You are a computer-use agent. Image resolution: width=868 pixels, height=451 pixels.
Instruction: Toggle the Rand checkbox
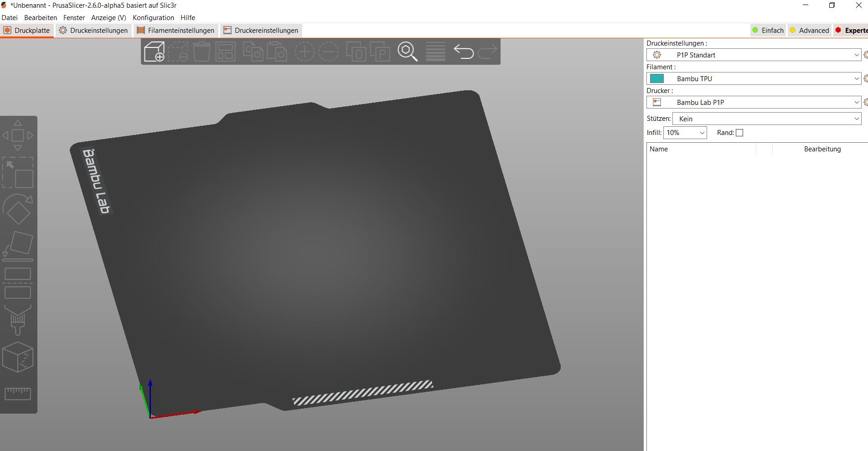[739, 133]
